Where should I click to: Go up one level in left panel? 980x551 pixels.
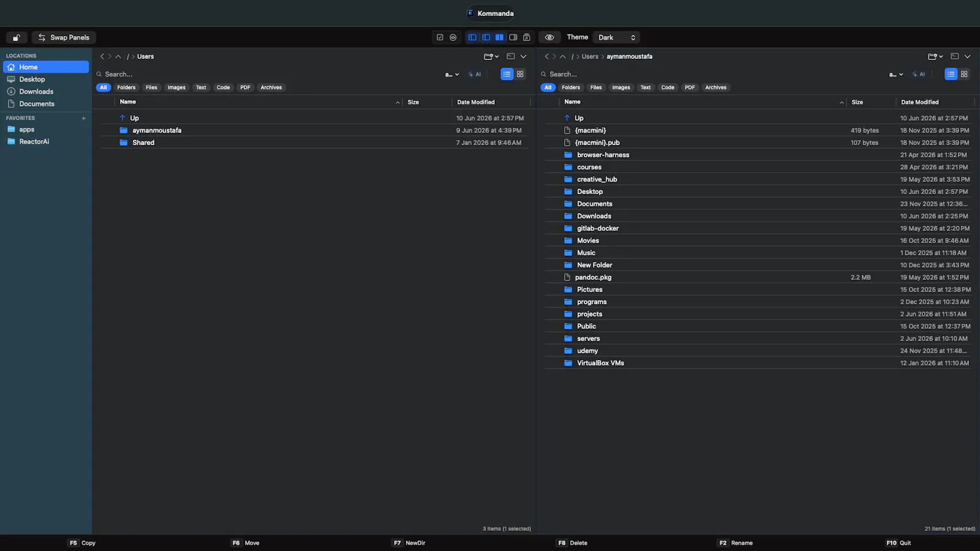(x=118, y=56)
